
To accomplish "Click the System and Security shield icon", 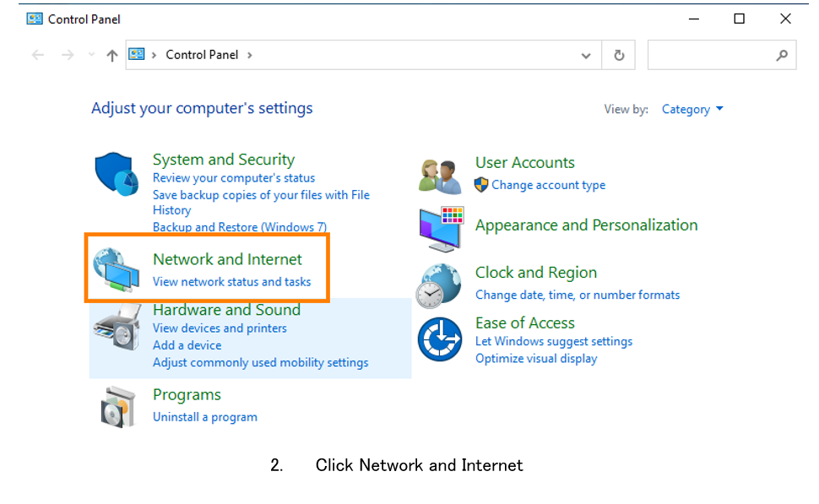I will [116, 174].
